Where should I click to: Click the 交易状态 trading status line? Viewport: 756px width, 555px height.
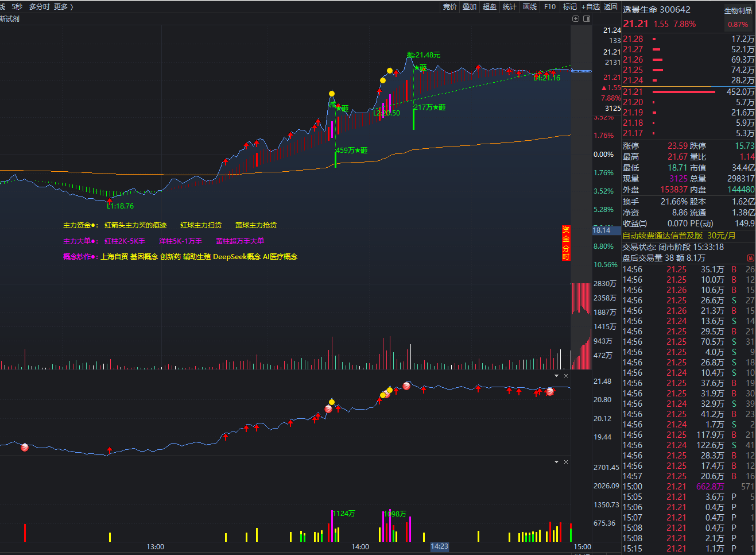[673, 247]
